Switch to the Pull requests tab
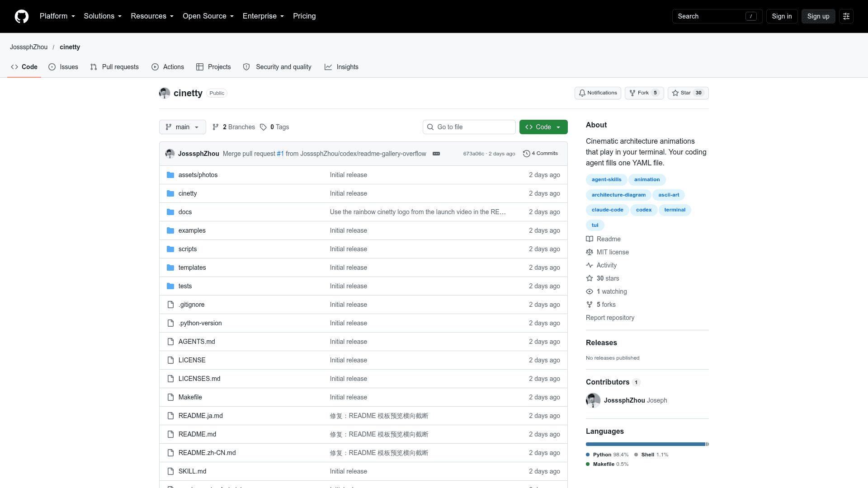This screenshot has height=488, width=868. pos(114,67)
